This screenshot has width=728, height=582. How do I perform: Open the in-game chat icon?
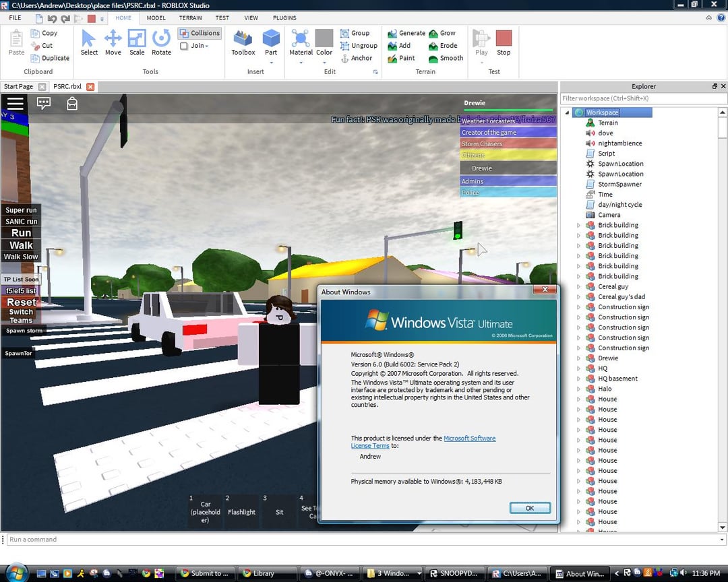pyautogui.click(x=44, y=103)
